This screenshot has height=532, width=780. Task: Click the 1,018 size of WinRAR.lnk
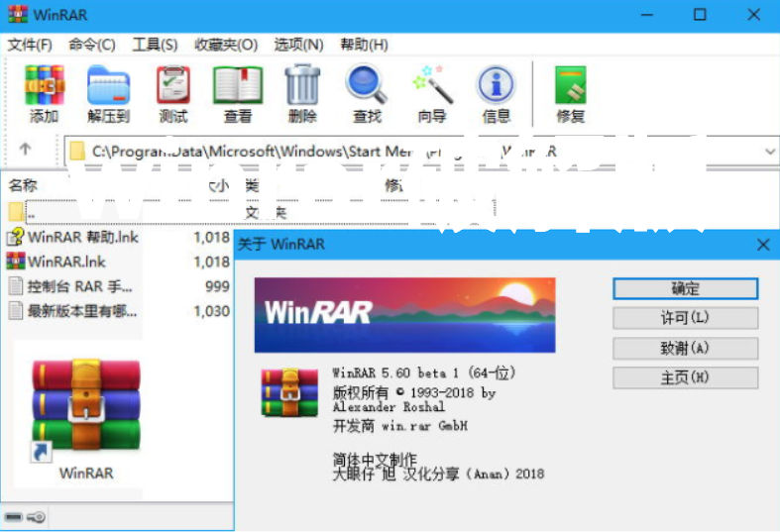pyautogui.click(x=212, y=262)
